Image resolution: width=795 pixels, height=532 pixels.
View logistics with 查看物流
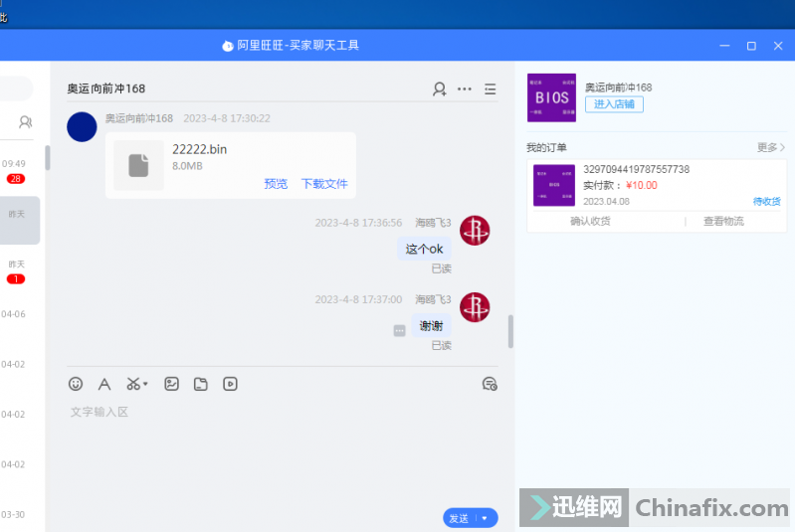[723, 221]
